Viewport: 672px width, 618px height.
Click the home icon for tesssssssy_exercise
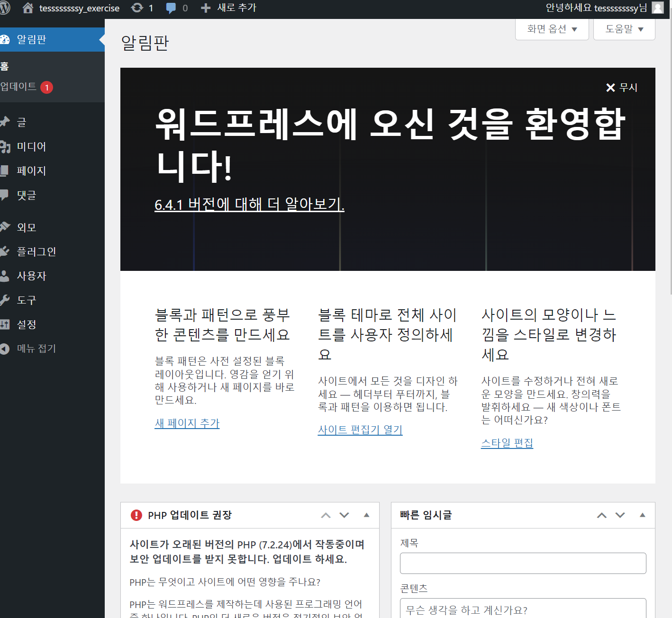coord(28,8)
